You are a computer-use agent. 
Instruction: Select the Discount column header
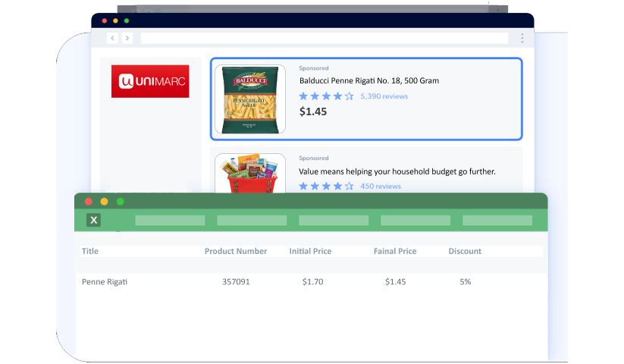[465, 251]
